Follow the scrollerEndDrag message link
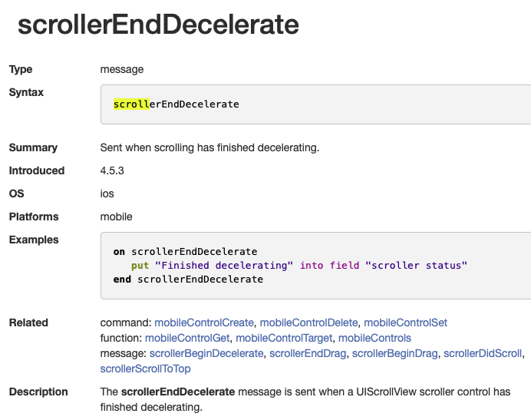This screenshot has height=420, width=531. coord(308,353)
